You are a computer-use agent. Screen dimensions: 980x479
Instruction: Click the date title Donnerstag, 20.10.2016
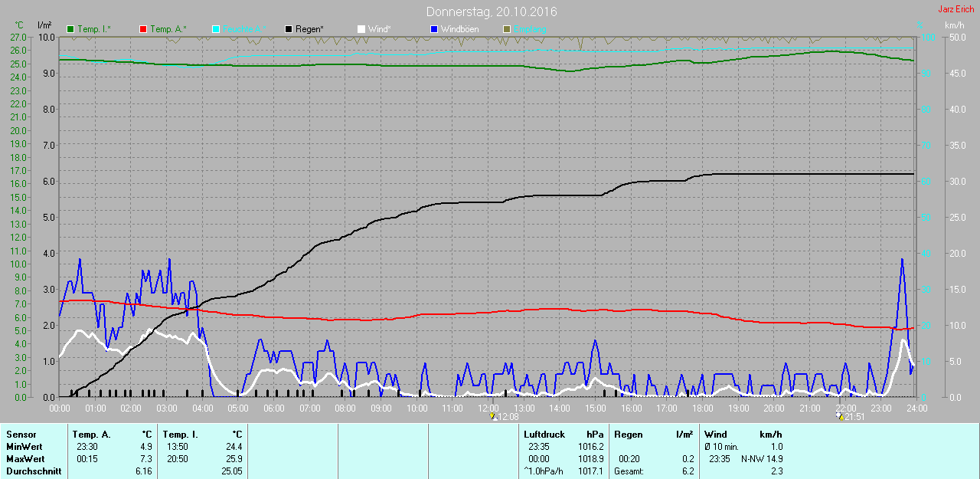492,12
